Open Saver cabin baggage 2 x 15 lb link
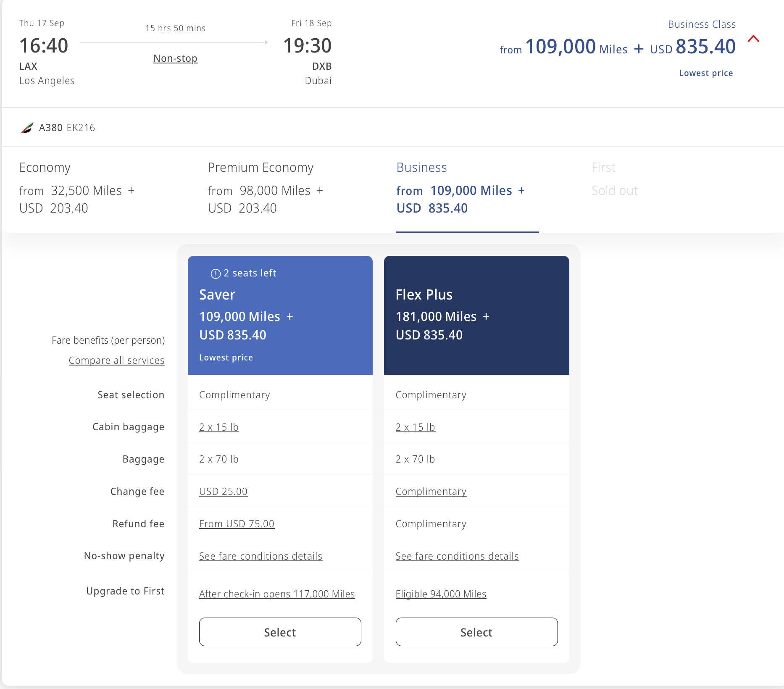784x689 pixels. (219, 427)
